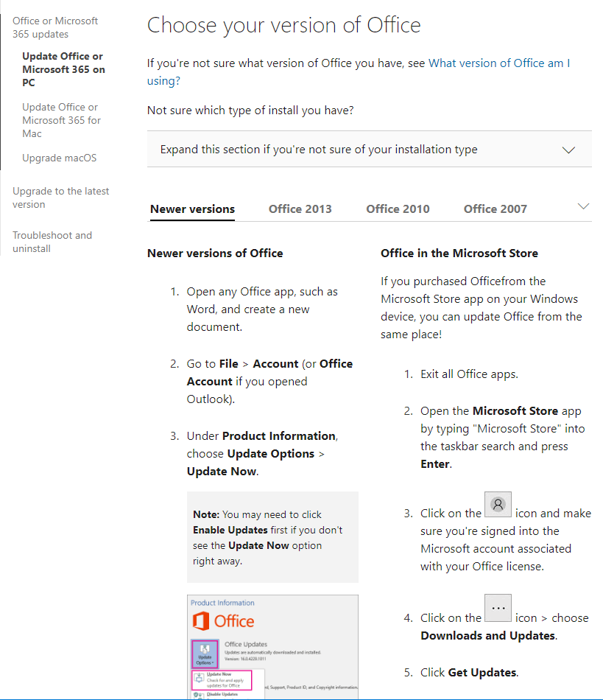Viewport: 603px width, 700px height.
Task: Click the account profile icon in step 3
Action: coord(498,504)
